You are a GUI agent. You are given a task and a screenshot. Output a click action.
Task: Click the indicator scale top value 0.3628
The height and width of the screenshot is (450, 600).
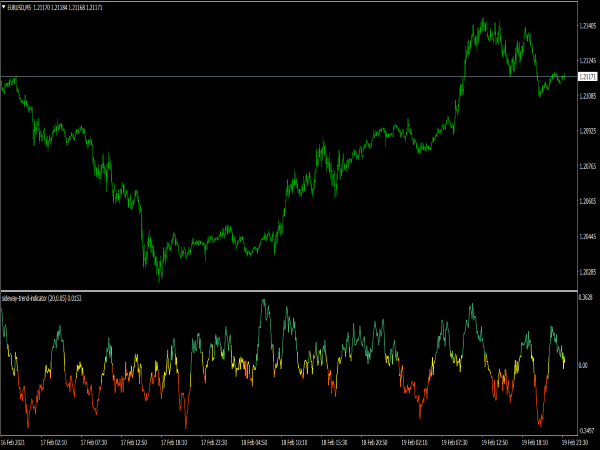pyautogui.click(x=586, y=297)
